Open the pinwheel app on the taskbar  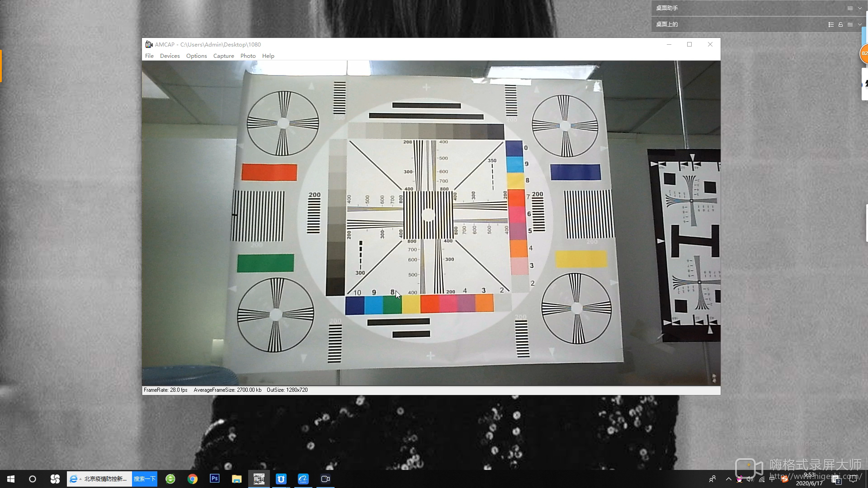55,479
